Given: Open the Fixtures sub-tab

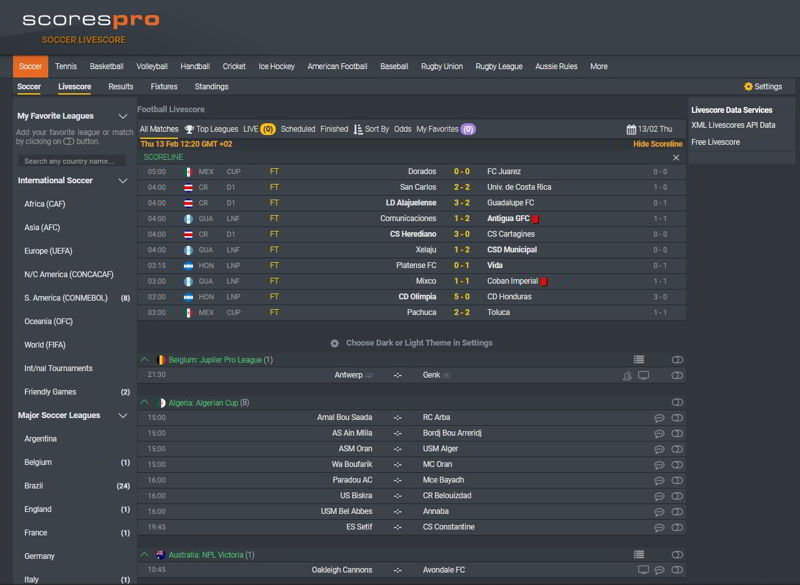Looking at the screenshot, I should coord(164,87).
